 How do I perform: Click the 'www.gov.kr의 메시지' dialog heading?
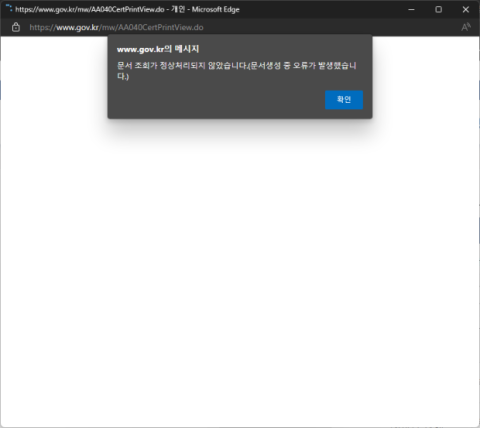pyautogui.click(x=158, y=49)
